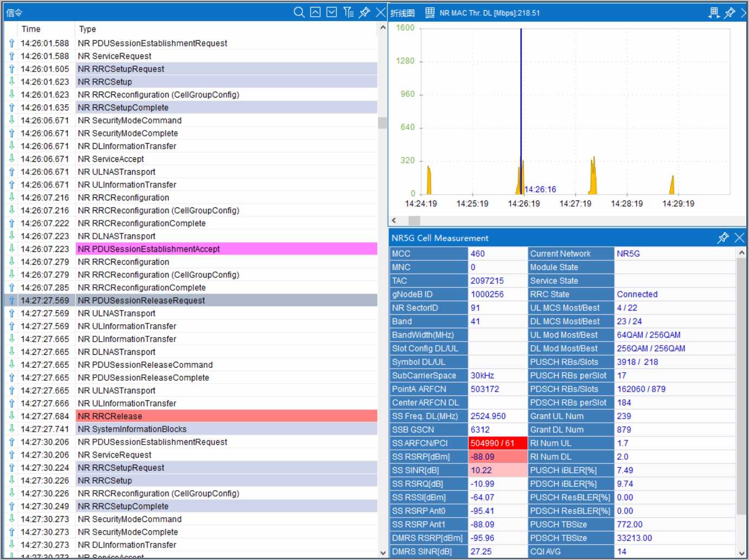Pin the signaling panel
Viewport: 749px width, 560px height.
click(x=365, y=12)
